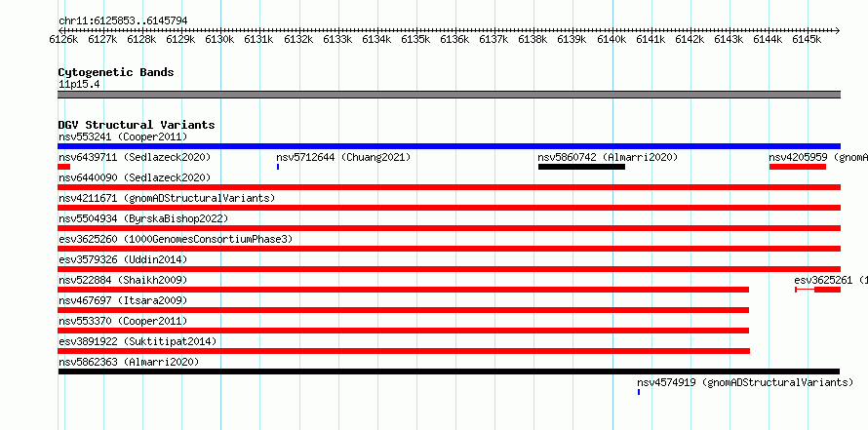
Task: Select the small blue nsv5712644 marker
Action: point(278,167)
